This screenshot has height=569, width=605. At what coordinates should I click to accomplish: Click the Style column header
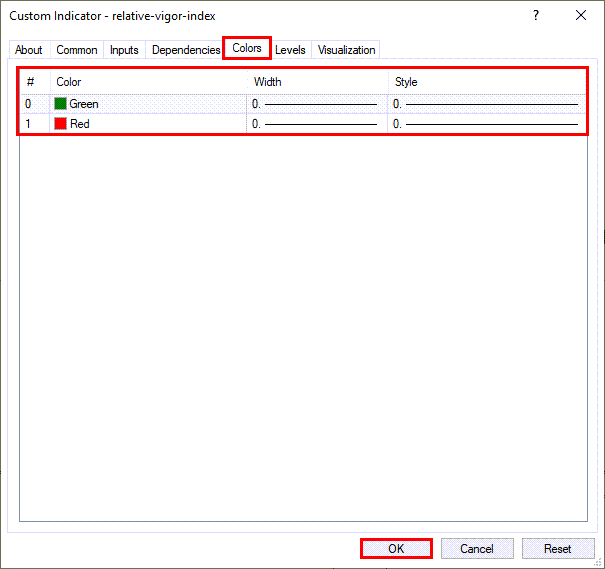[x=487, y=82]
